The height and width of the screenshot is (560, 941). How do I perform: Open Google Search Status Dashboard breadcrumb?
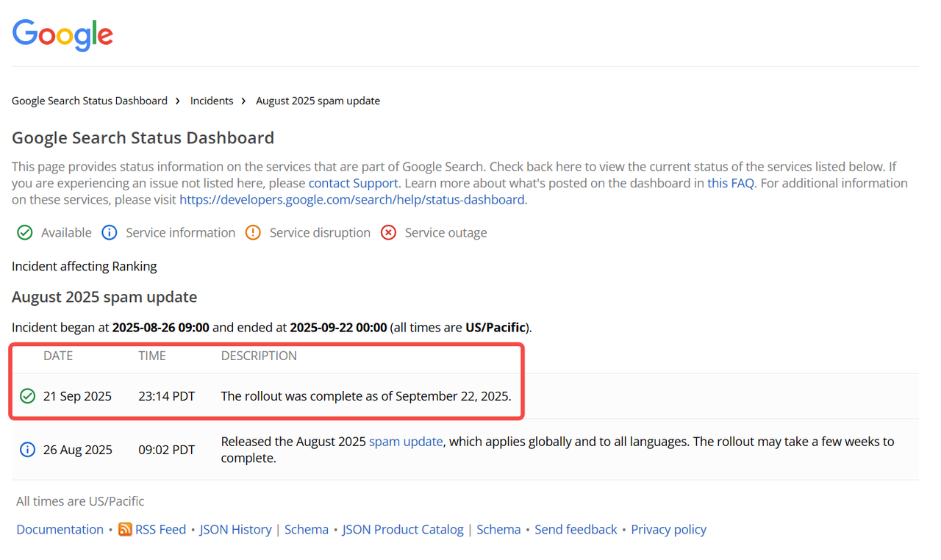coord(90,101)
